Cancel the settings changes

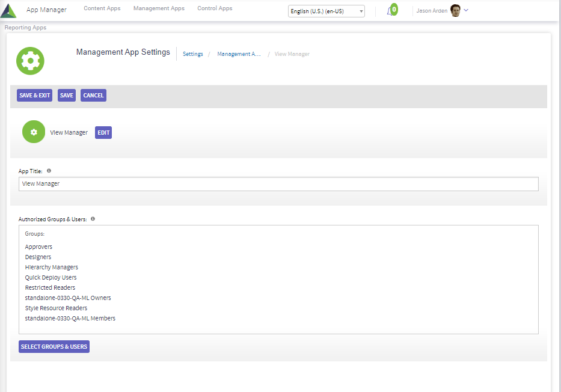[x=93, y=96]
